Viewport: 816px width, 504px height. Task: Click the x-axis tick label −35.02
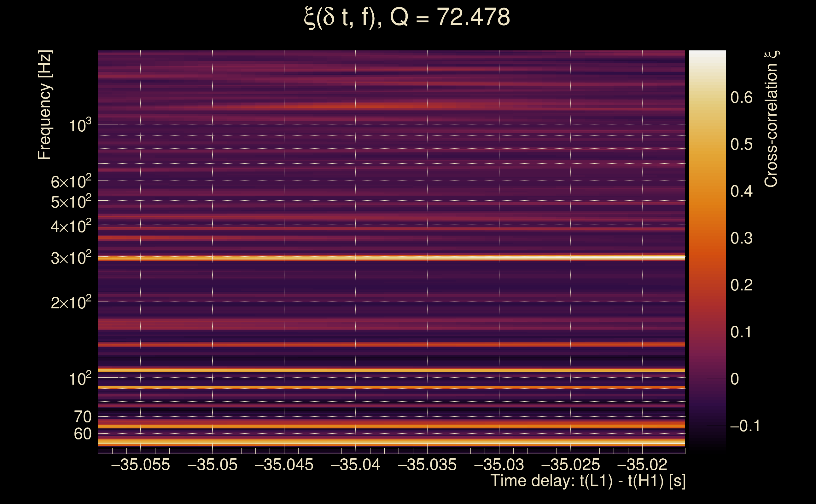coord(642,465)
